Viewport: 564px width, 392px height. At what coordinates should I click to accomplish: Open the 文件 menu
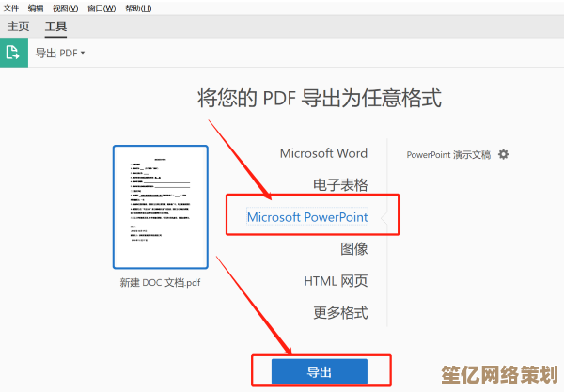(x=11, y=8)
